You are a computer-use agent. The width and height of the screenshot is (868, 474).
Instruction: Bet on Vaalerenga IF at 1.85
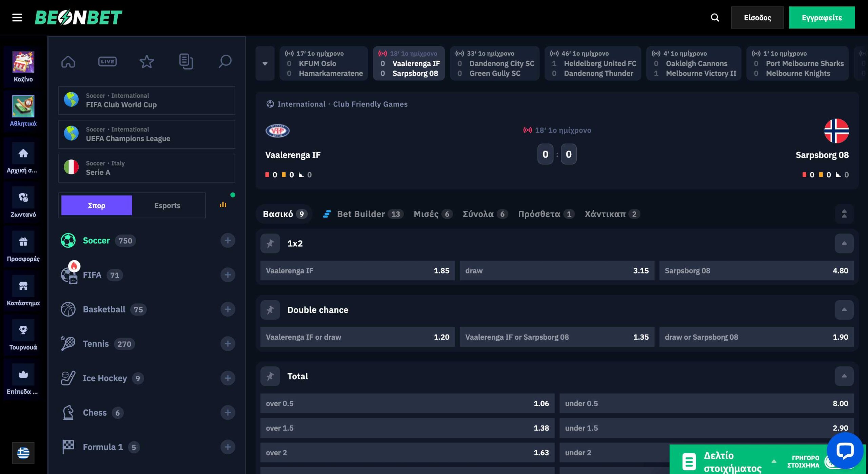pos(357,271)
